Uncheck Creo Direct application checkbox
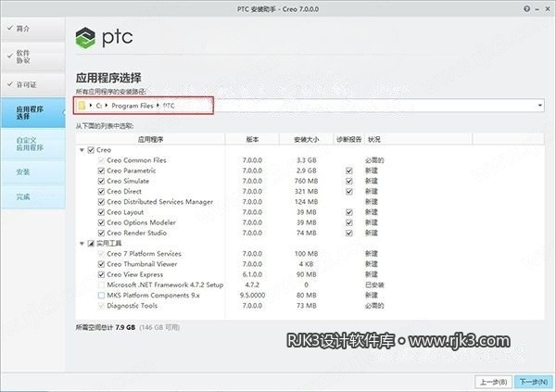The width and height of the screenshot is (556, 392). [x=101, y=192]
